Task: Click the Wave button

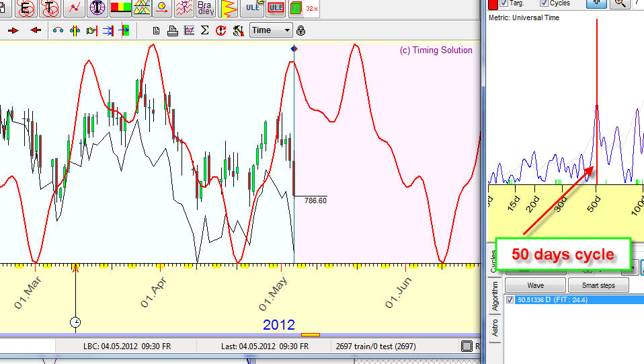Action: pyautogui.click(x=535, y=285)
